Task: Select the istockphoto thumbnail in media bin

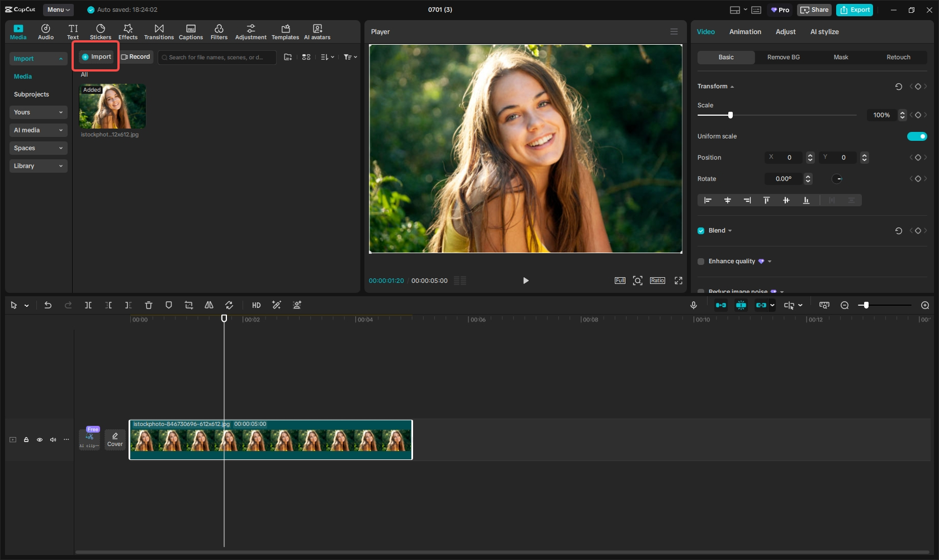Action: tap(112, 106)
